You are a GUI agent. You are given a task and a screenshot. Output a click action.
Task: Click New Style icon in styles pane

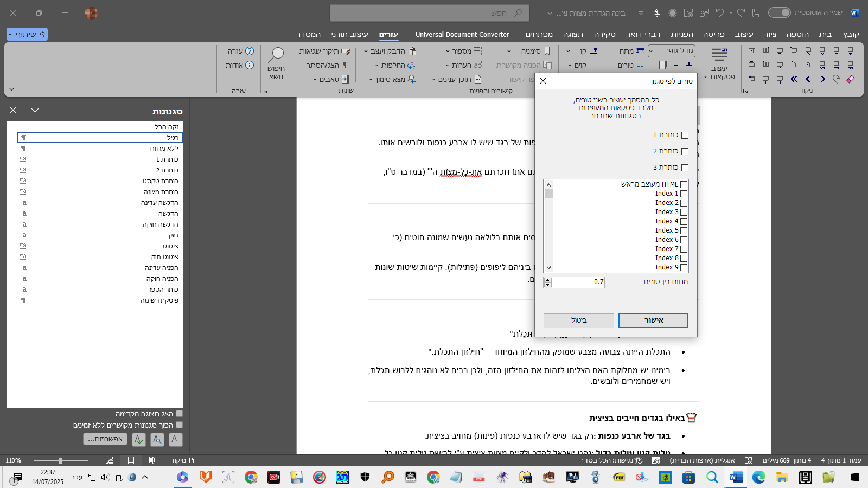tap(176, 440)
